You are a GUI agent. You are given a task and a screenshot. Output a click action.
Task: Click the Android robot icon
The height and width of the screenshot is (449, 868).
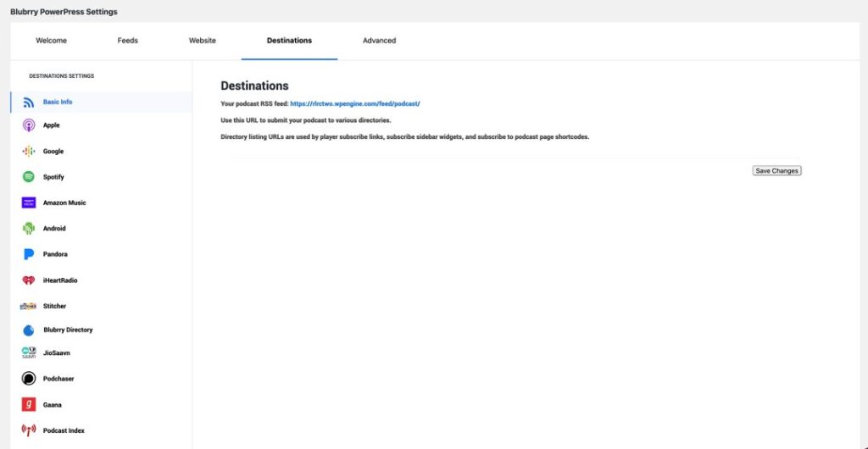(x=29, y=229)
